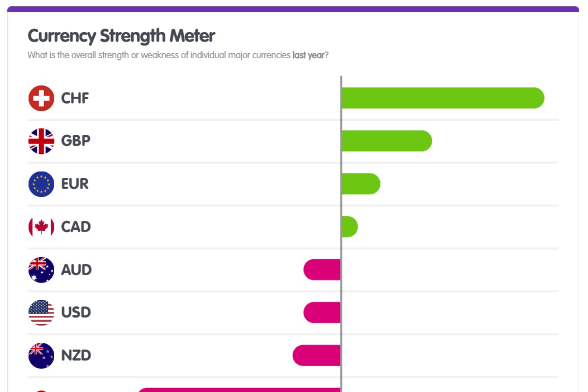
Task: Select the green GBP strength bar
Action: coord(386,141)
